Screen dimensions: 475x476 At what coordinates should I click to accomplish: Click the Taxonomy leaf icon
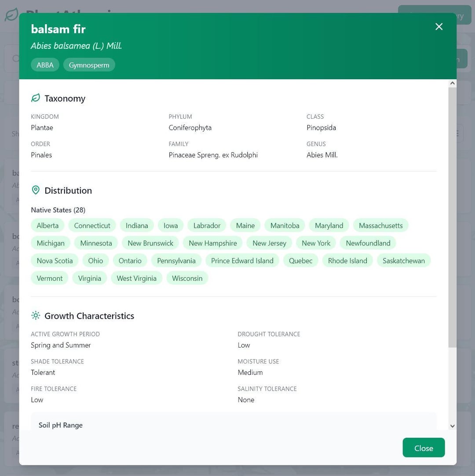coord(36,98)
